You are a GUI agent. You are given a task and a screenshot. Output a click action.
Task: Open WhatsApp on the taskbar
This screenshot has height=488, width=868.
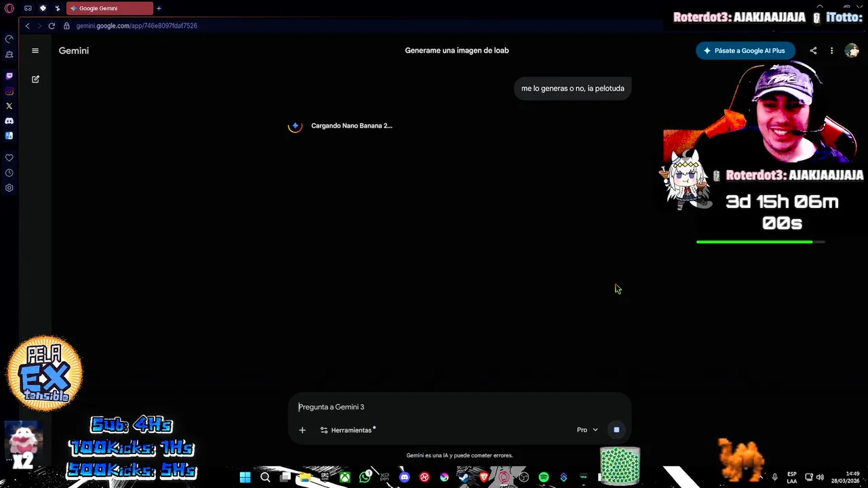point(365,477)
